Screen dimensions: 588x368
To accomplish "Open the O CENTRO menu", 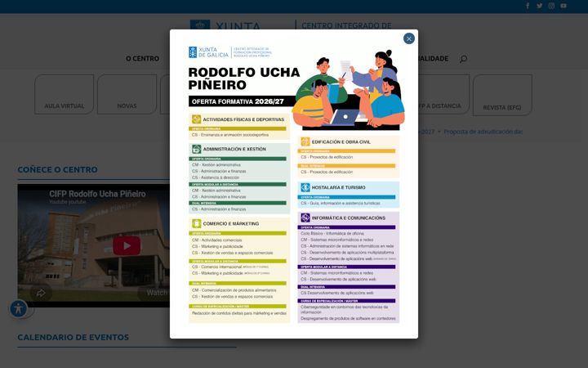I will tap(142, 59).
